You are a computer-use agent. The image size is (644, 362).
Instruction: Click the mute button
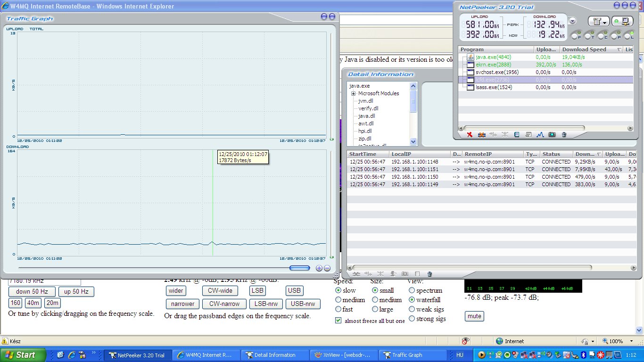point(474,316)
